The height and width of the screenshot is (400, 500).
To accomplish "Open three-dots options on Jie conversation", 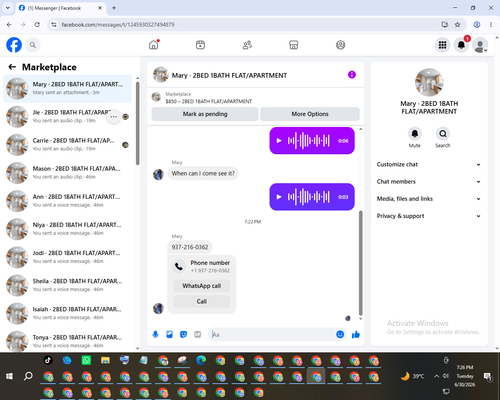I will (114, 117).
